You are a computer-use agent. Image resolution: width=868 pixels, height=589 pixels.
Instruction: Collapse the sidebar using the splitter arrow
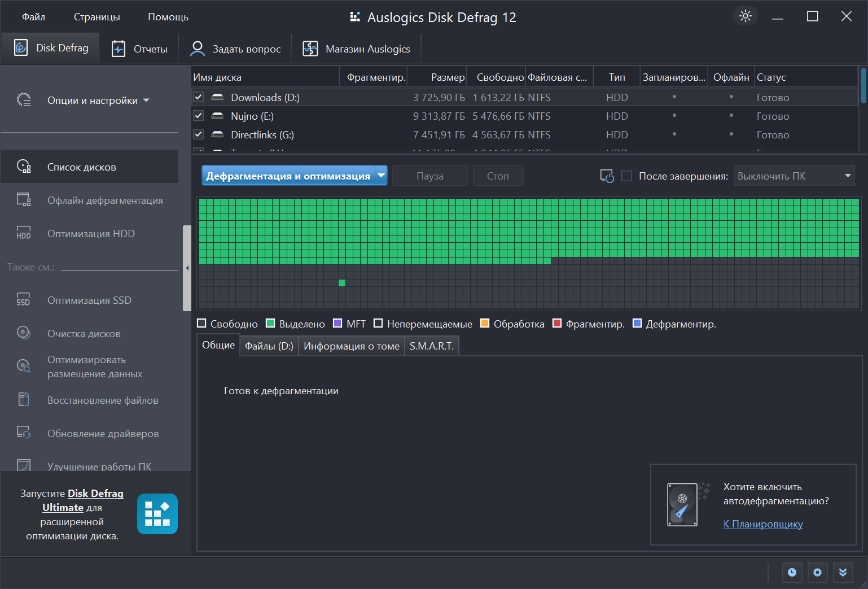click(x=187, y=268)
